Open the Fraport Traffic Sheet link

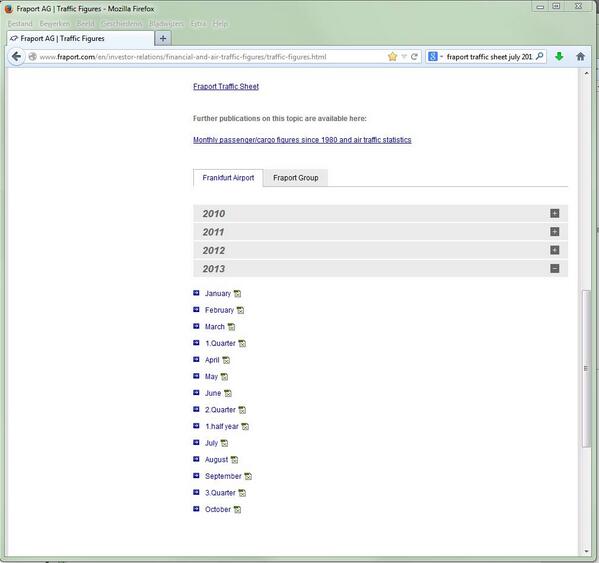(x=226, y=87)
